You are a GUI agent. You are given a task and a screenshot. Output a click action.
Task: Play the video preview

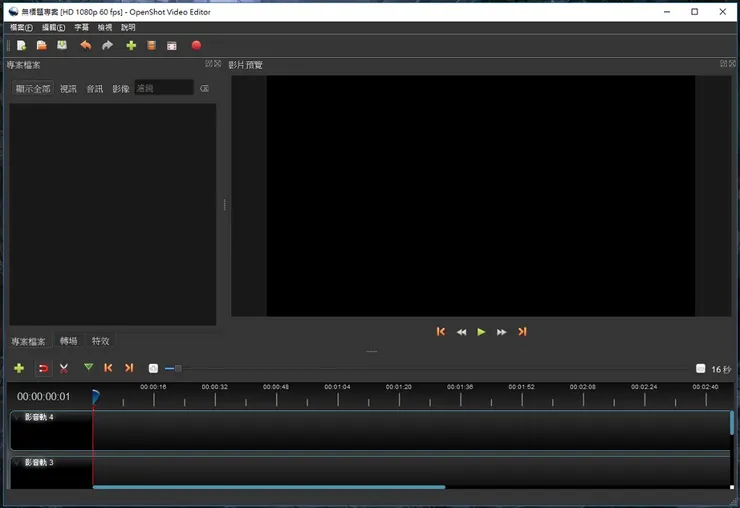pos(481,332)
